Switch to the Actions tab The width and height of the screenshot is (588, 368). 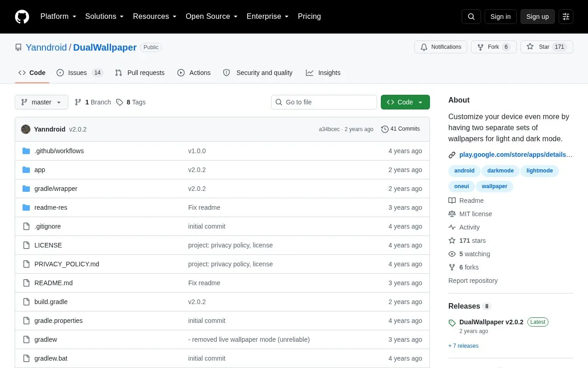pyautogui.click(x=194, y=73)
